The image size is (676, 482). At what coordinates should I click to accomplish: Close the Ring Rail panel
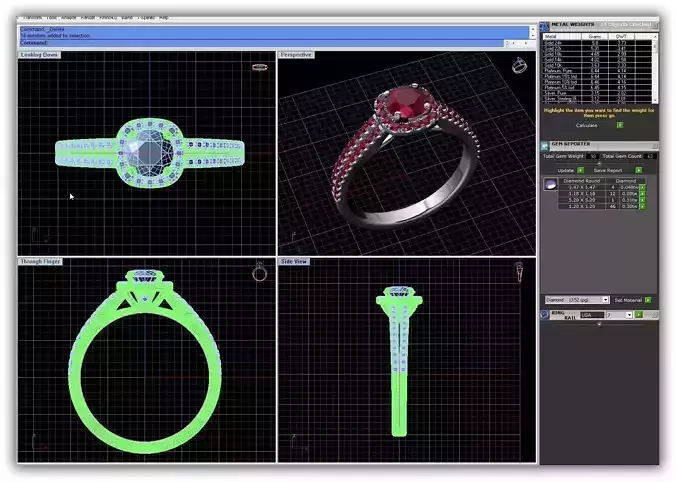pos(655,315)
